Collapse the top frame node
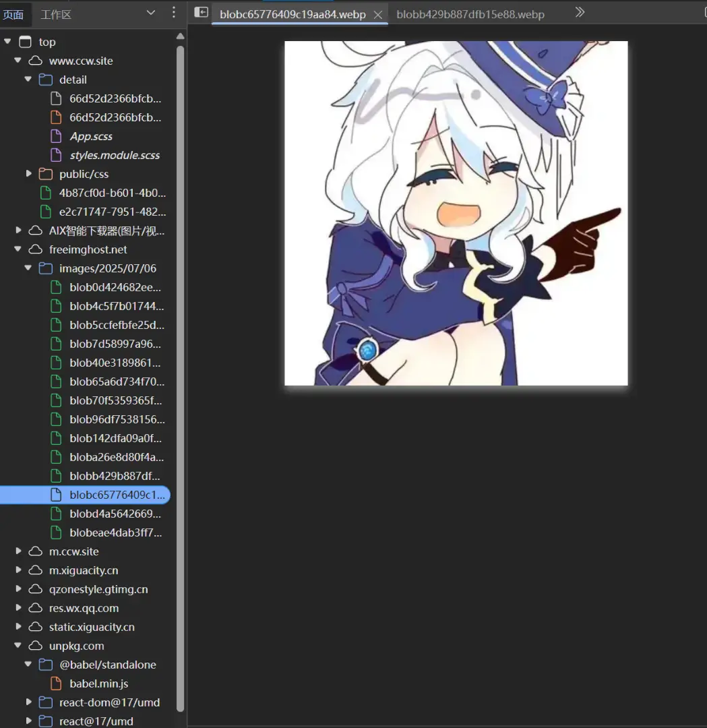707x728 pixels. (x=7, y=41)
